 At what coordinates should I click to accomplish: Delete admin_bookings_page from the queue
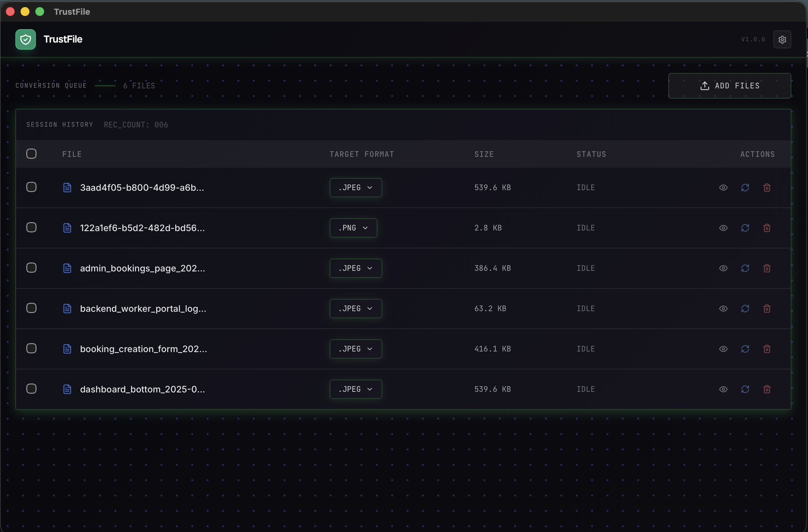click(767, 268)
